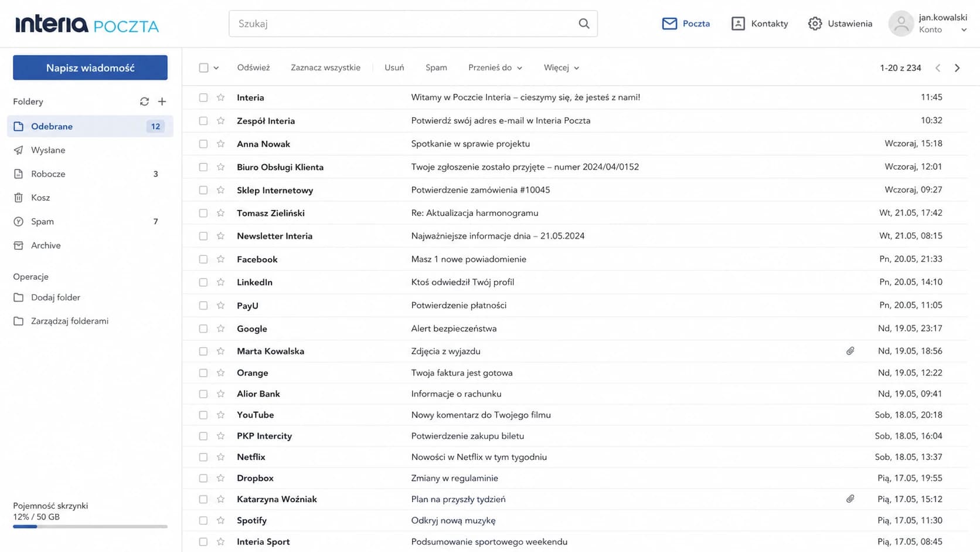Star the PayU message

(220, 306)
